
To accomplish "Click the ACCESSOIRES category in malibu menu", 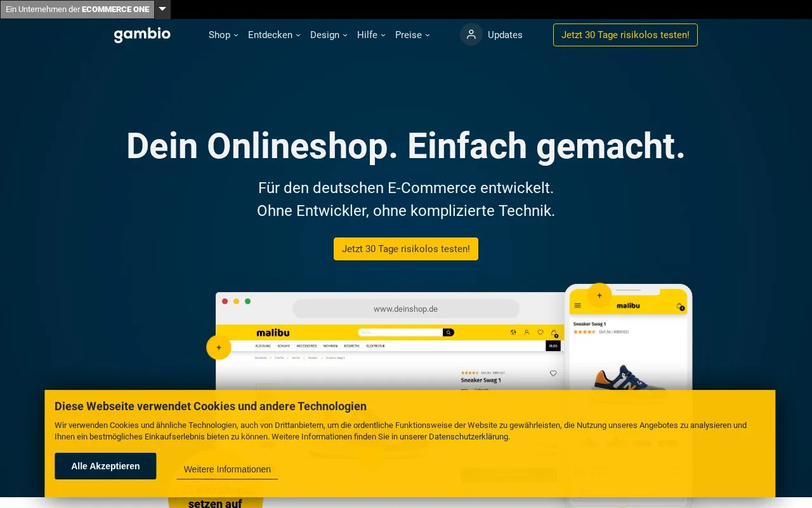I will click(x=306, y=346).
